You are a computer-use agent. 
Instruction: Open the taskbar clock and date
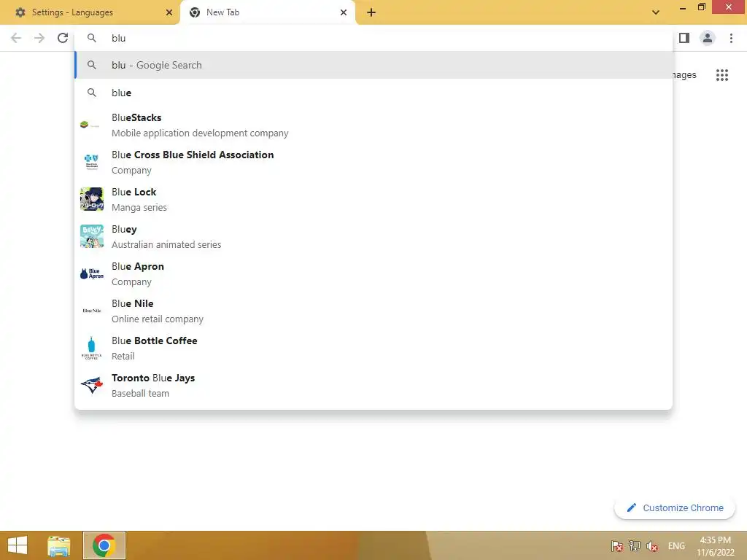click(x=716, y=546)
